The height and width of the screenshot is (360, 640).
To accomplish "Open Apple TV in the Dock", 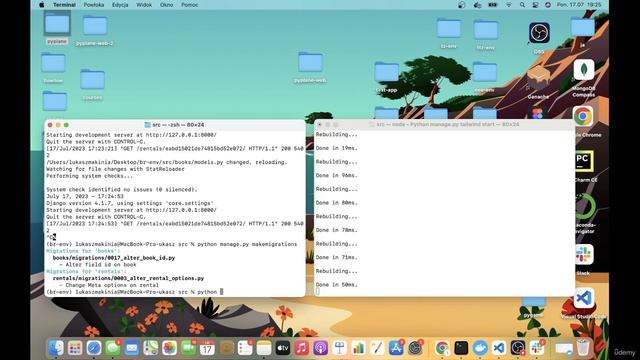I will coord(282,348).
